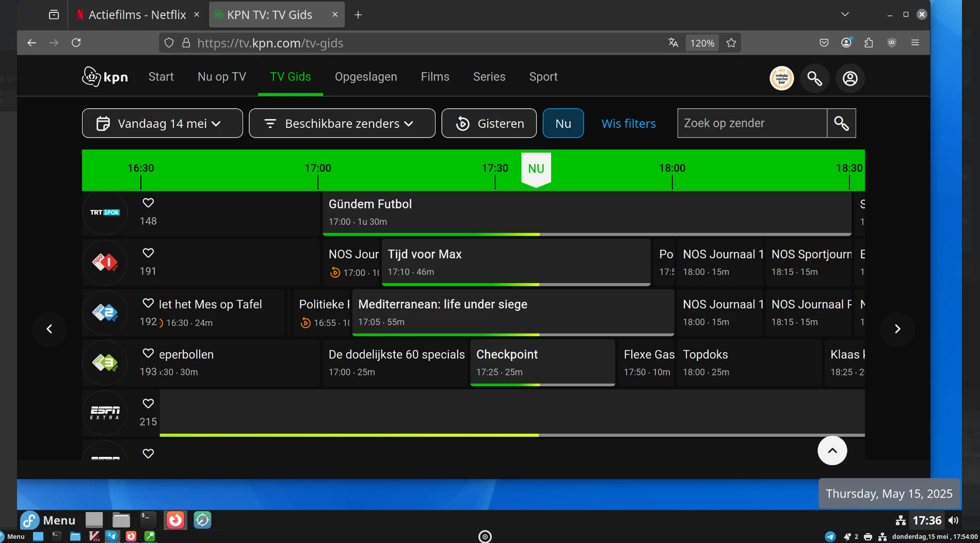Click the KPN logo
This screenshot has height=543, width=980.
(x=105, y=77)
